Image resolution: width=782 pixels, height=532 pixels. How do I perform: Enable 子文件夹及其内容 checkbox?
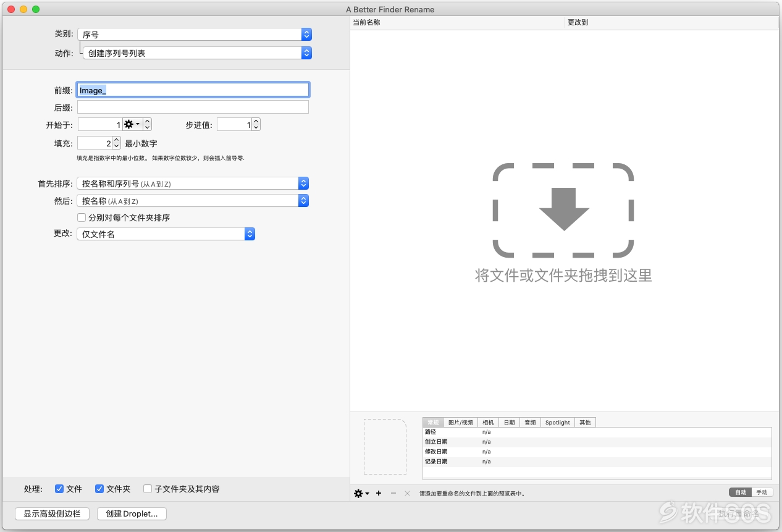[148, 489]
